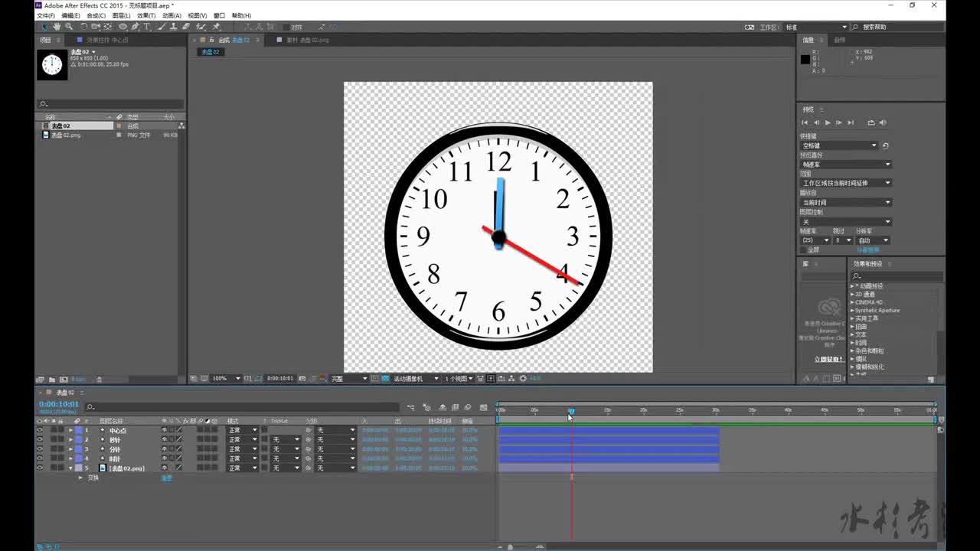Open the graph editor in timeline
This screenshot has height=551, width=980.
(x=483, y=407)
